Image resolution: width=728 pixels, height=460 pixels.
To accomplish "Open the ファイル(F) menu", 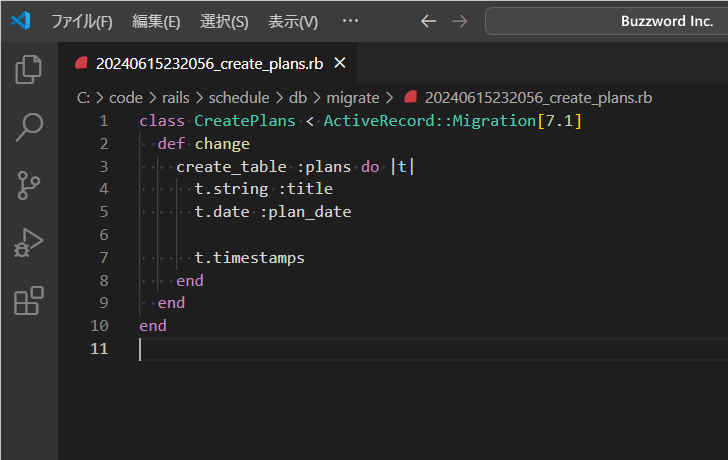I will tap(82, 21).
